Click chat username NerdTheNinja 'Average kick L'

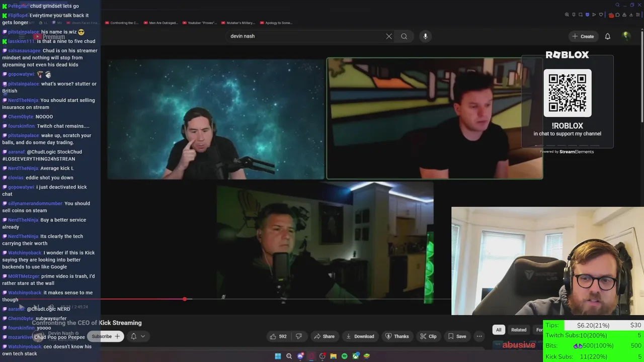(23, 168)
